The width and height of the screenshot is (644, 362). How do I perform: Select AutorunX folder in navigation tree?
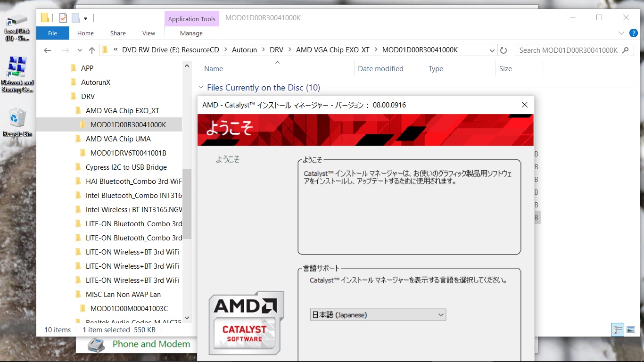click(x=96, y=82)
